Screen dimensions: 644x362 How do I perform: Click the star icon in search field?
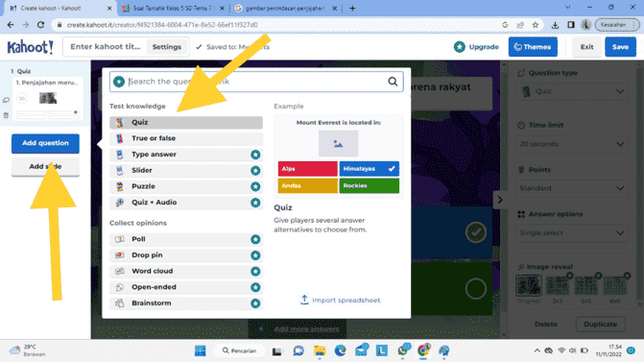click(x=119, y=82)
